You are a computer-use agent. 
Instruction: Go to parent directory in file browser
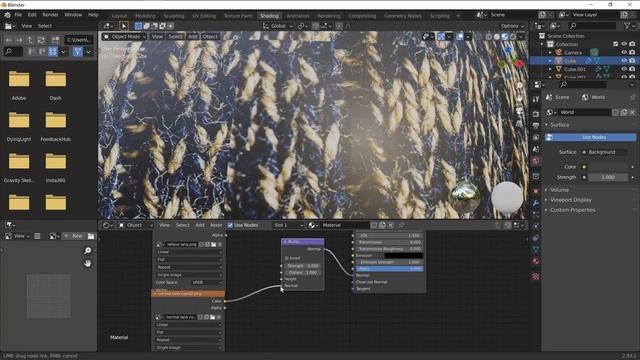(x=30, y=40)
